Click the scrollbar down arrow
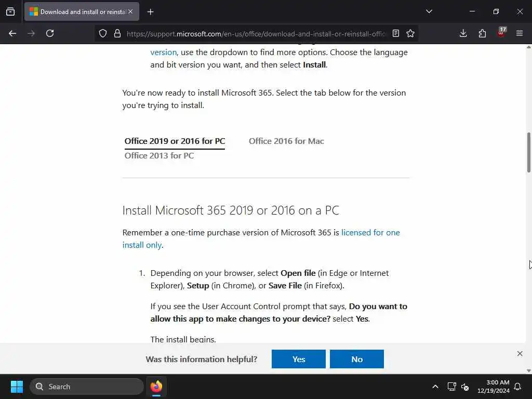532x399 pixels. [528, 371]
